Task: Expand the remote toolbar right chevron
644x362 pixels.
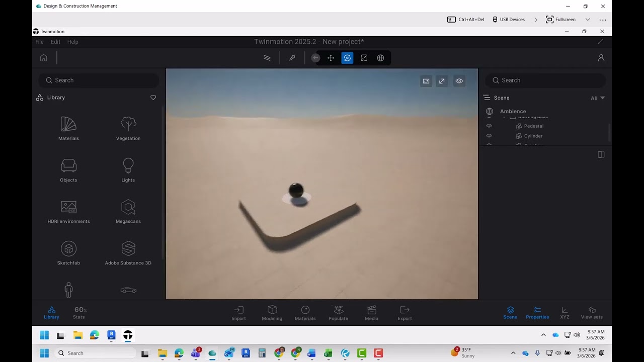Action: pyautogui.click(x=535, y=20)
